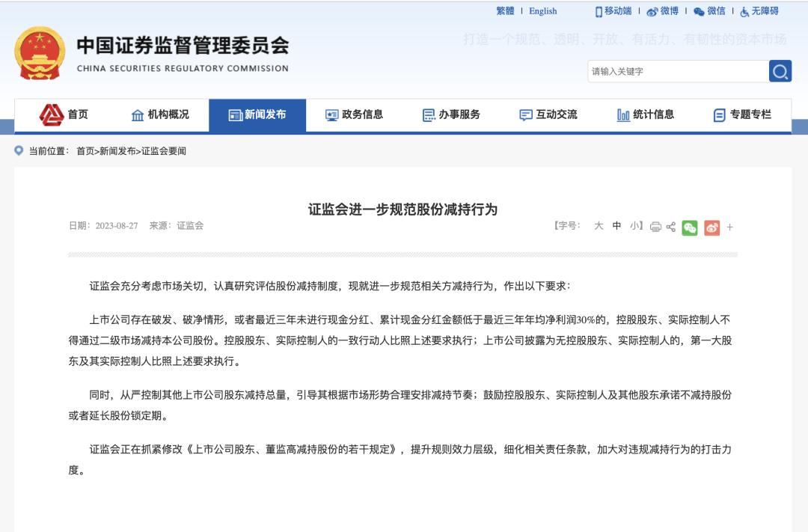Set font size to medium 中
The image size is (808, 532).
616,225
